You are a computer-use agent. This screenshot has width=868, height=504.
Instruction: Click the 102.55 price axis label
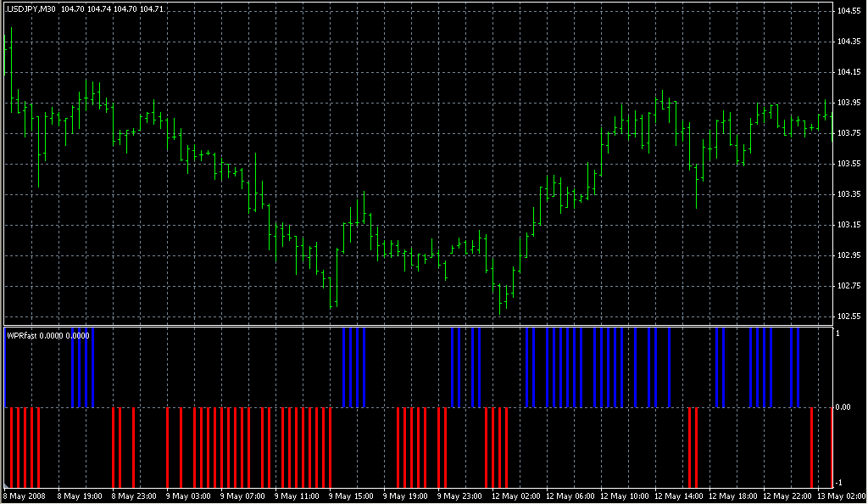pos(849,316)
